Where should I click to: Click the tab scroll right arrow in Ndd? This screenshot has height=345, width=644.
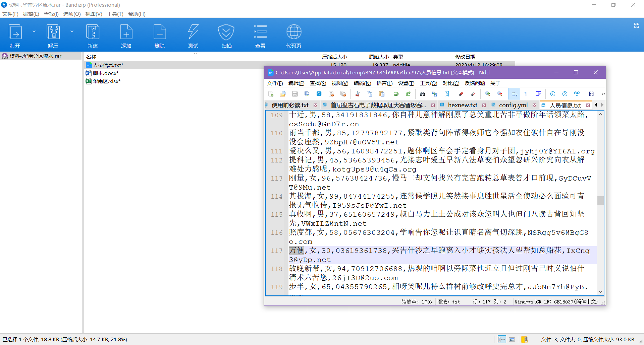[602, 105]
